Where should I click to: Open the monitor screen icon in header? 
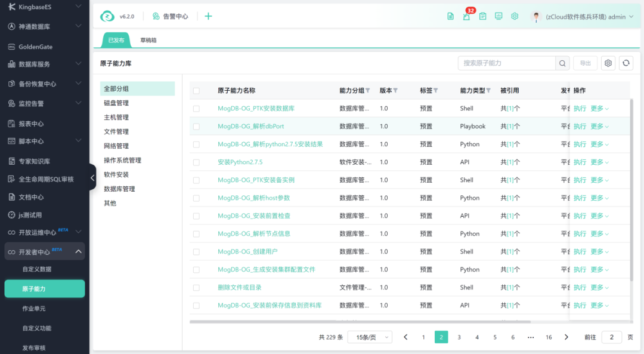coord(499,17)
